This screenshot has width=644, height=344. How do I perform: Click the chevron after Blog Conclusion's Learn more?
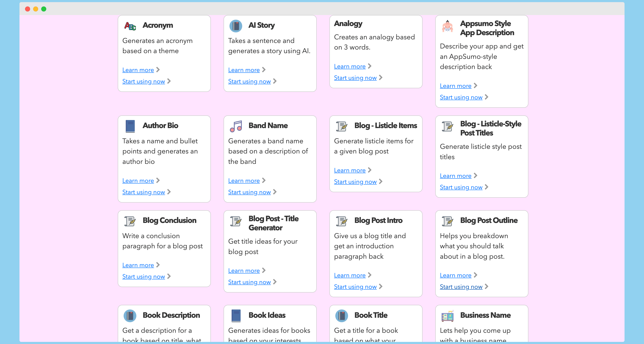pos(158,265)
